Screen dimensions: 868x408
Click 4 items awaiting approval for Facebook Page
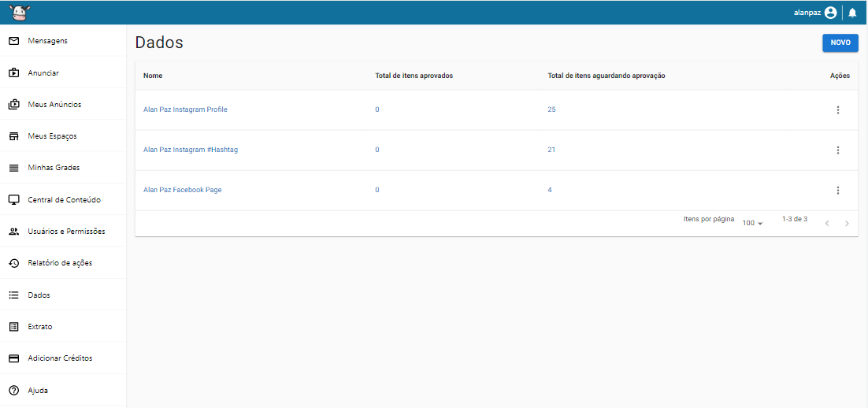pyautogui.click(x=550, y=190)
